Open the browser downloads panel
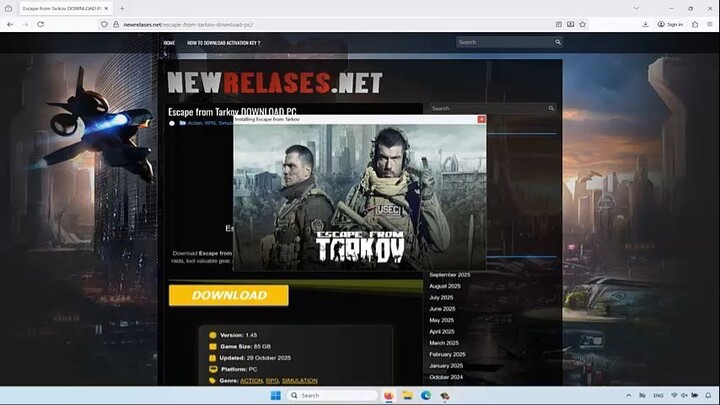Image resolution: width=720 pixels, height=405 pixels. tap(645, 24)
